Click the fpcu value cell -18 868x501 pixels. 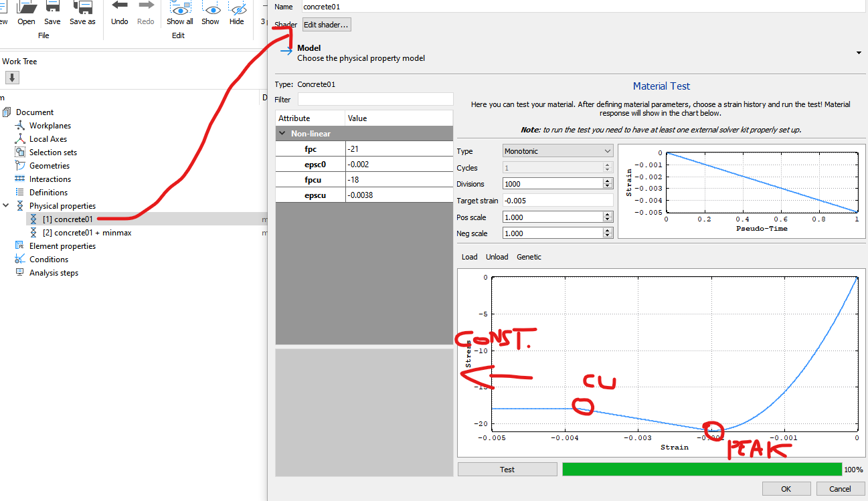400,179
